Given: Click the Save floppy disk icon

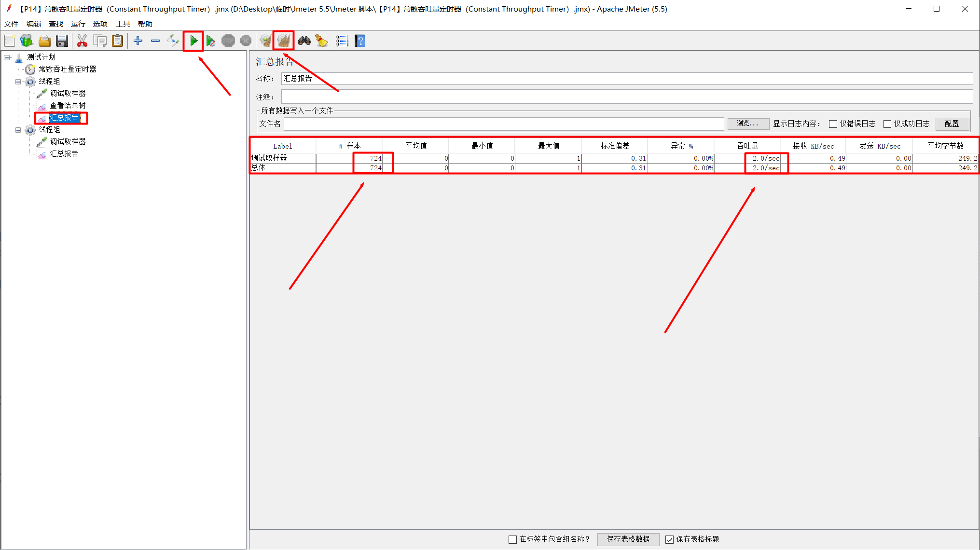Looking at the screenshot, I should (62, 41).
